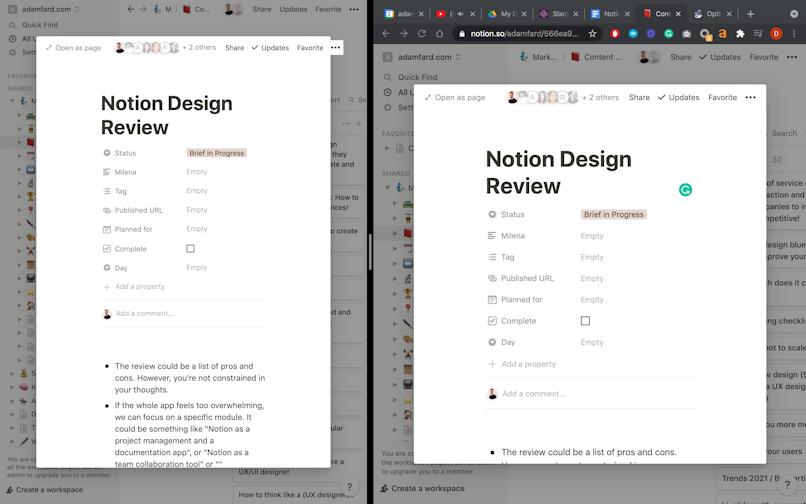
Task: Open as page in left Notion window
Action: click(x=74, y=48)
